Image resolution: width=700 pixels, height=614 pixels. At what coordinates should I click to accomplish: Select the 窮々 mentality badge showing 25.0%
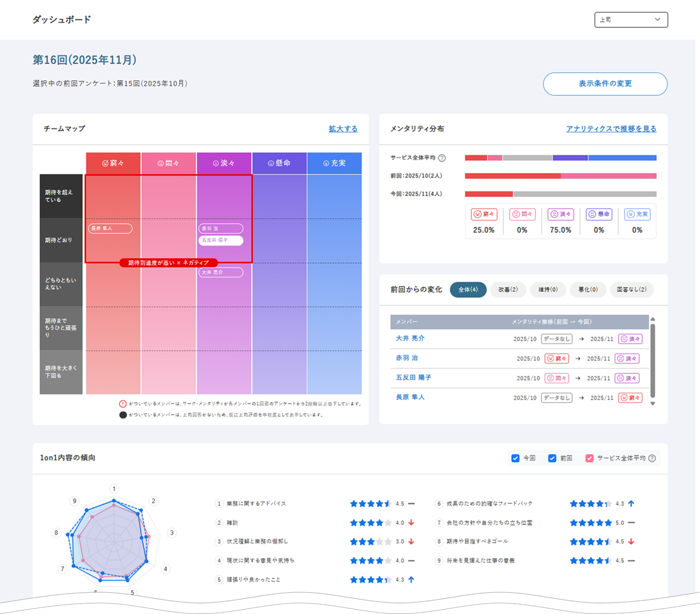pos(484,214)
